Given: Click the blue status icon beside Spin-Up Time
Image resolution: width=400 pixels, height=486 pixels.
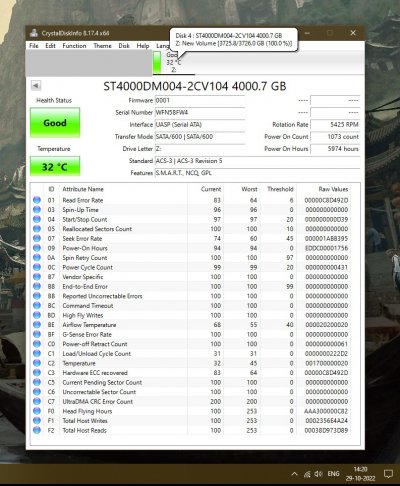Looking at the screenshot, I should pos(37,210).
